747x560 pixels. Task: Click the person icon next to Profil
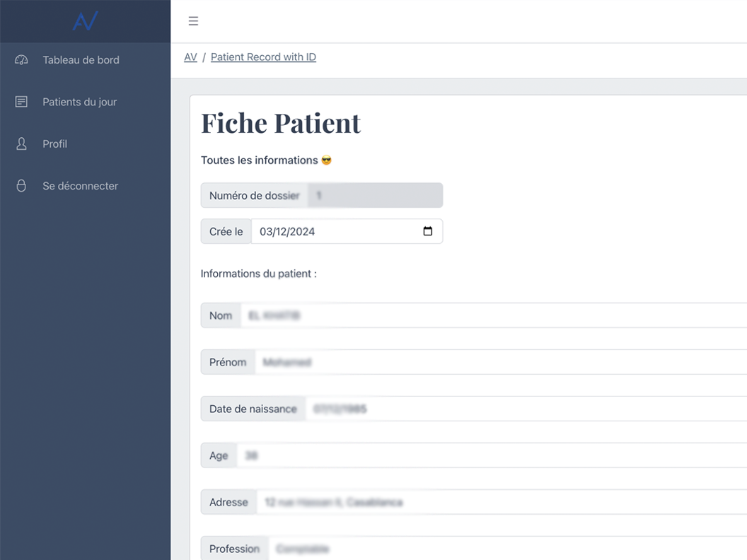tap(21, 144)
